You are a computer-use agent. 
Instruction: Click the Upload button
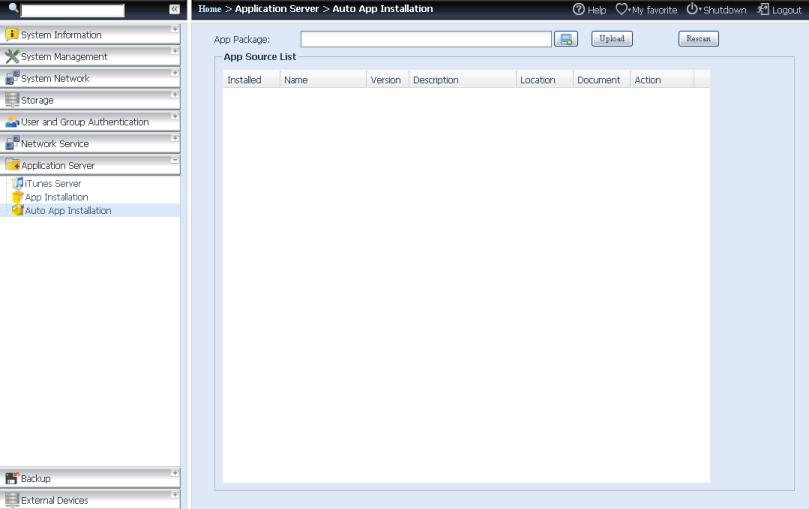(x=612, y=39)
